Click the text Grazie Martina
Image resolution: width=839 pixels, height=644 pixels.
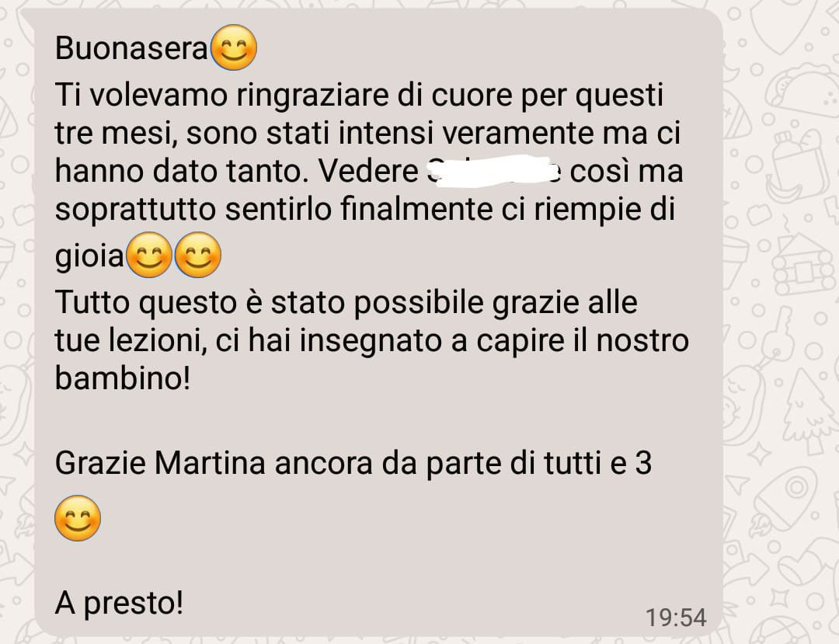tap(160, 463)
